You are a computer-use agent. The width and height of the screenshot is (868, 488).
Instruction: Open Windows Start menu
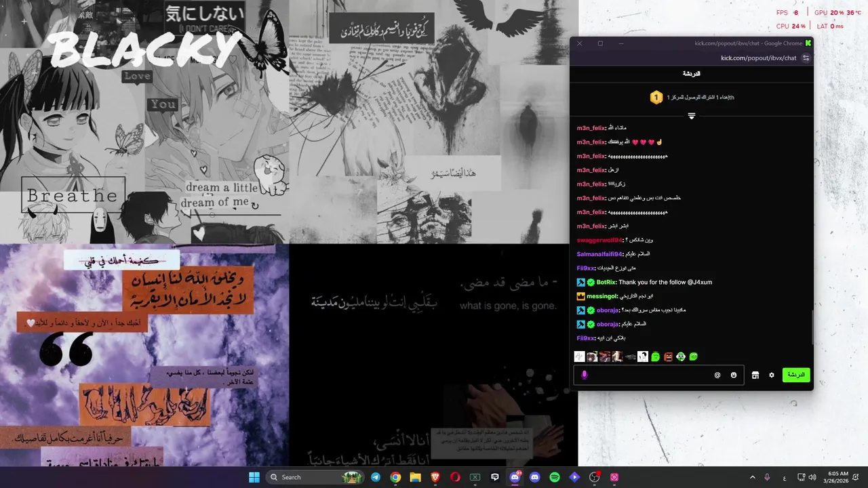[x=254, y=477]
